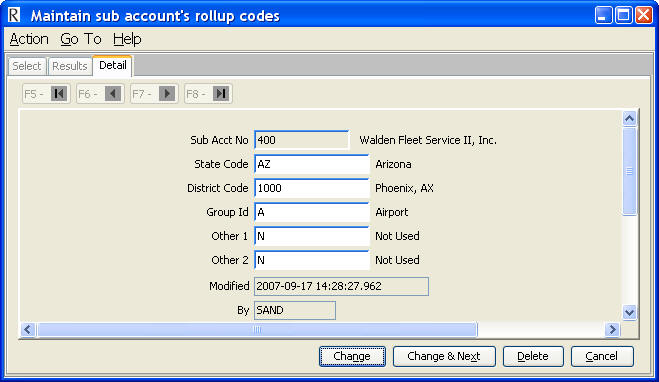The width and height of the screenshot is (659, 382).
Task: Click the By field showing SAND
Action: 295,310
